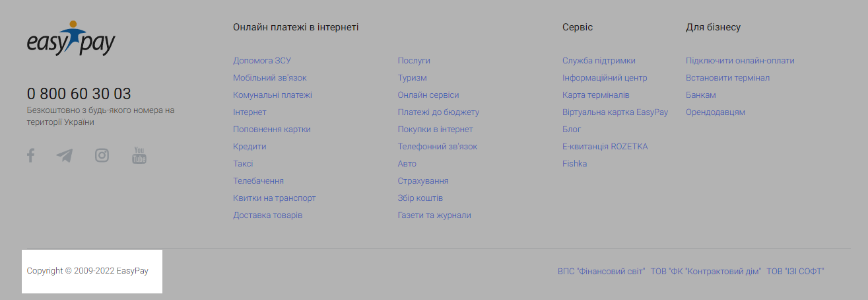Open the Кредити category
Viewport: 868px width, 300px height.
click(x=250, y=146)
